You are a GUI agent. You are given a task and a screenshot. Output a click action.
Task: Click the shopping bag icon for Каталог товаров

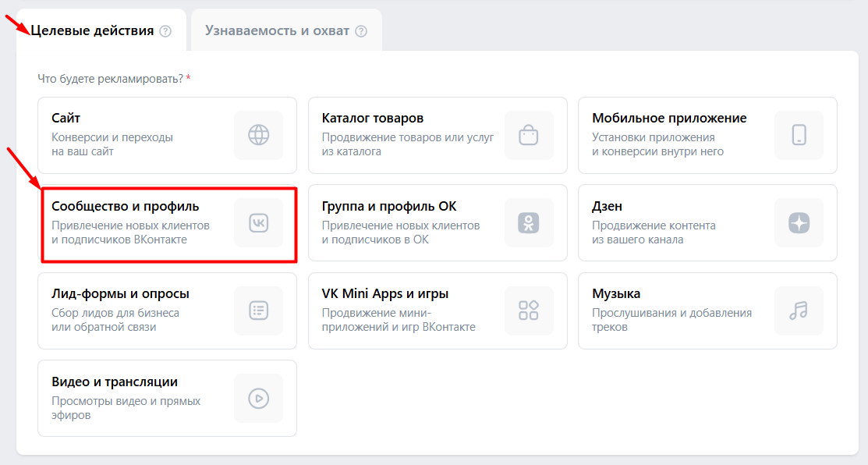point(529,135)
